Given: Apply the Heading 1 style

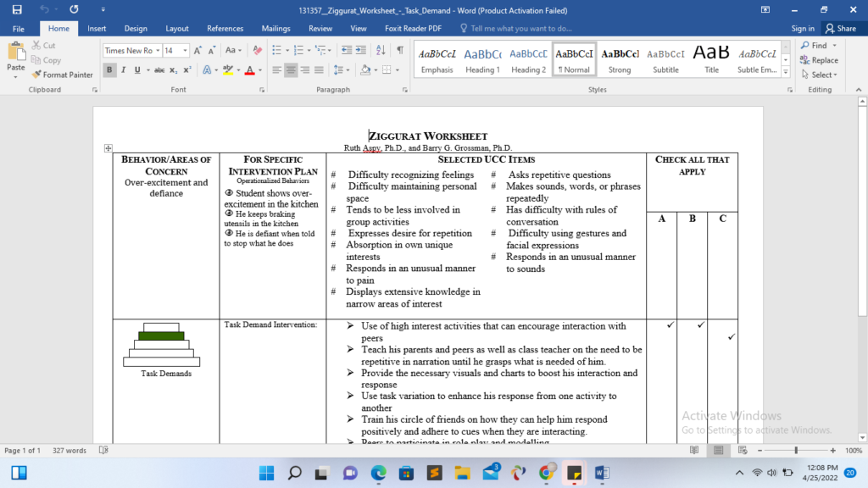Looking at the screenshot, I should click(482, 60).
